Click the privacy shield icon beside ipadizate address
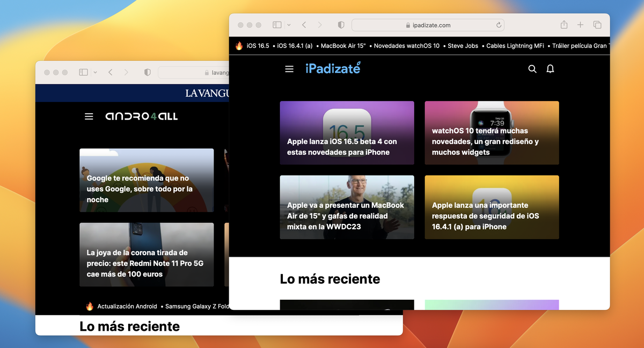Viewport: 644px width, 348px height. click(x=341, y=25)
